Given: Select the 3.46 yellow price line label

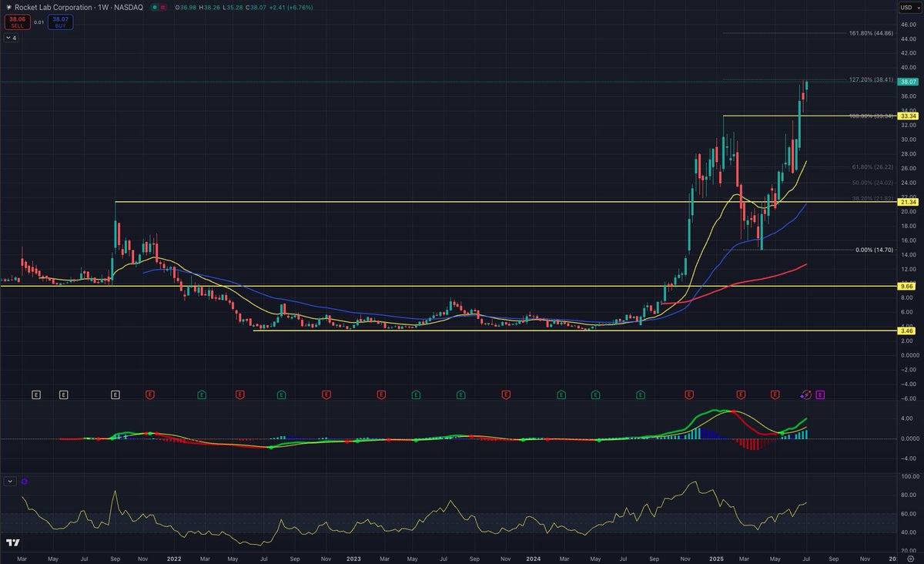Looking at the screenshot, I should (x=909, y=331).
